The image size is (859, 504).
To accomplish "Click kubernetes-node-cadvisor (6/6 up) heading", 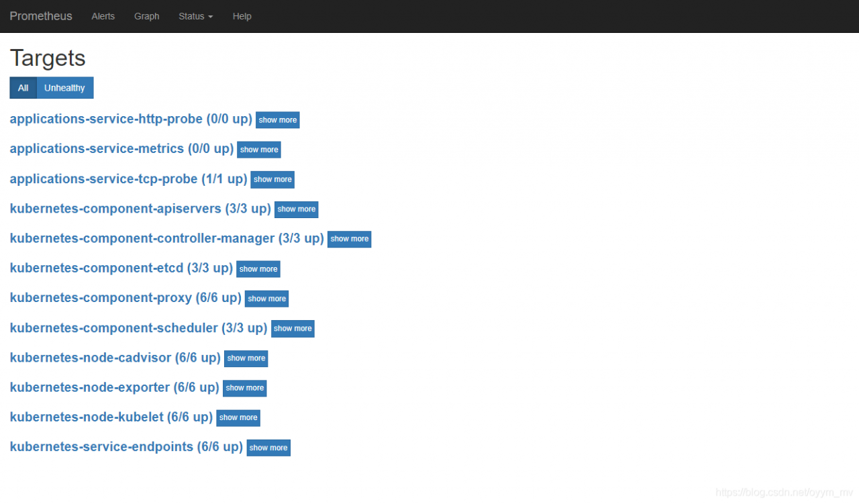I will 115,358.
